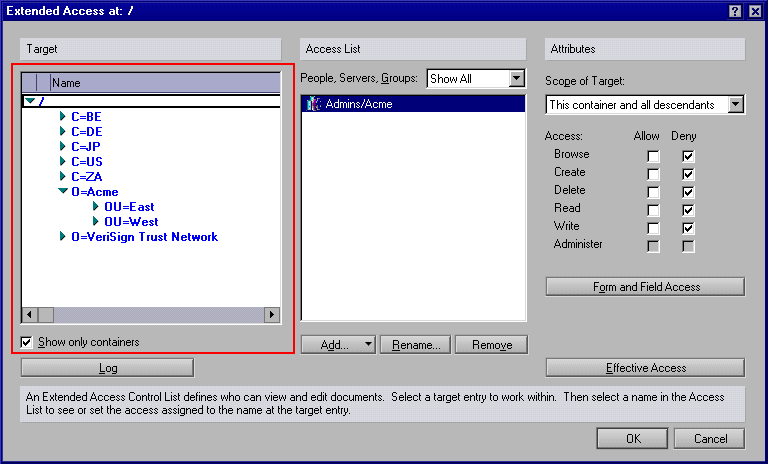Screen dimensions: 768x464
Task: Uncheck the Create Deny checkbox
Action: (688, 174)
